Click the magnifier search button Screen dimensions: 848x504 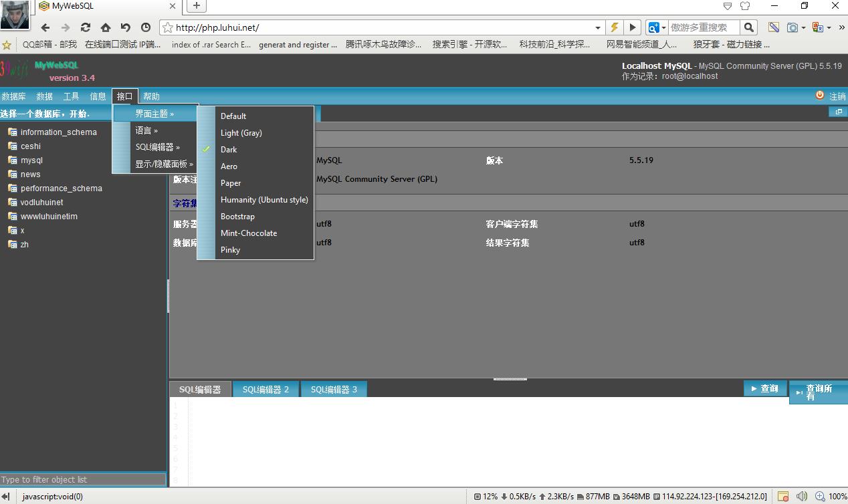[x=749, y=27]
